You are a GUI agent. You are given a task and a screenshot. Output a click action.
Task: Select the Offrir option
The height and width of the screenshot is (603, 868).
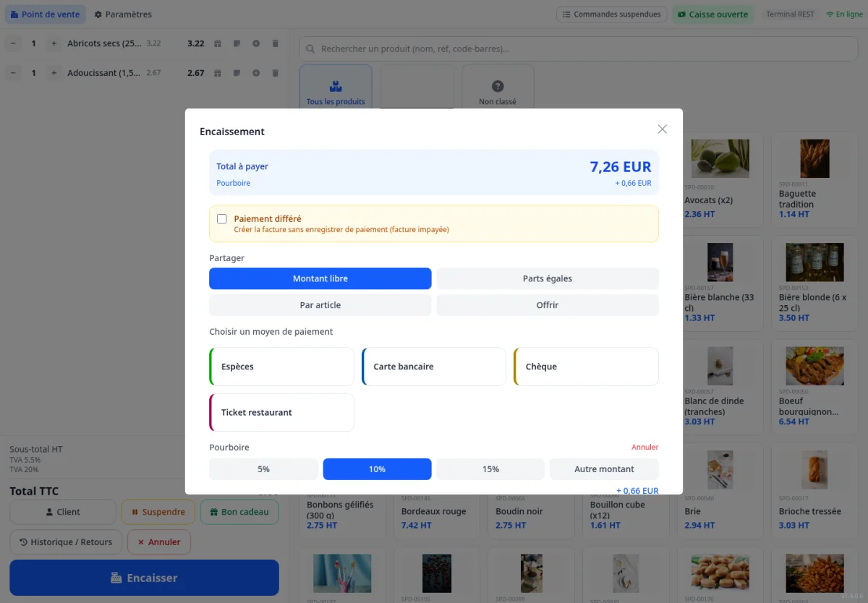(548, 305)
